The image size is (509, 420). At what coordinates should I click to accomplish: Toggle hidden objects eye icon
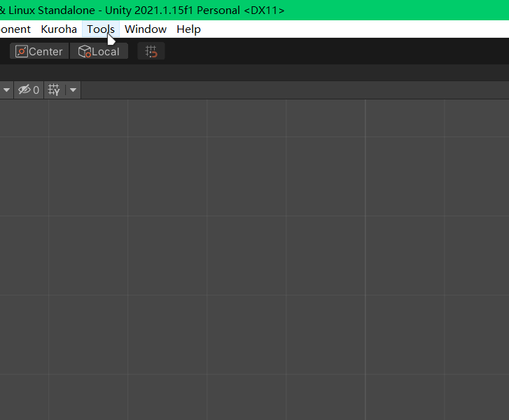point(25,90)
